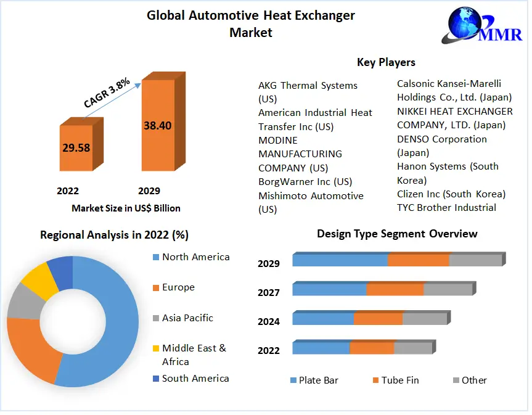Image resolution: width=532 pixels, height=415 pixels.
Task: Click the gray Other segment of 2022 bar
Action: (412, 348)
